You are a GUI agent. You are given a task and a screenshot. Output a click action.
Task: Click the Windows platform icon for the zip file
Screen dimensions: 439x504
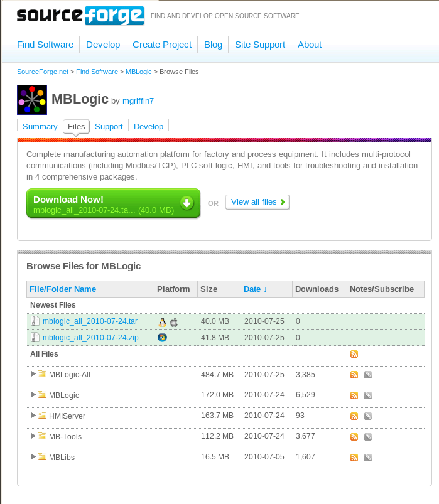(x=163, y=337)
